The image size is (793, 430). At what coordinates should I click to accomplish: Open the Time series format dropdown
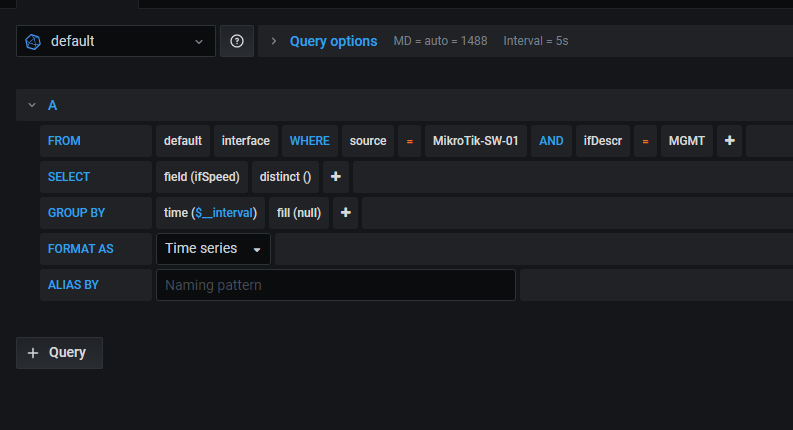[213, 249]
